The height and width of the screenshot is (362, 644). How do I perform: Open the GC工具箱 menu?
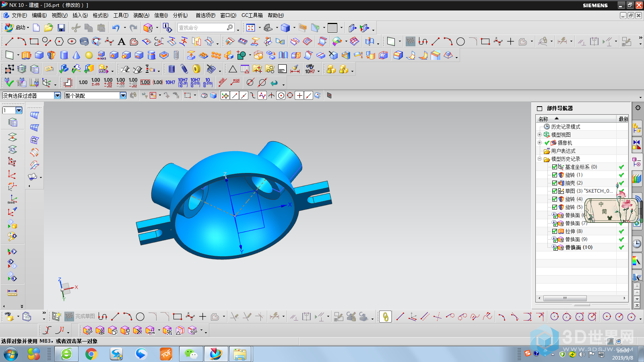(252, 15)
